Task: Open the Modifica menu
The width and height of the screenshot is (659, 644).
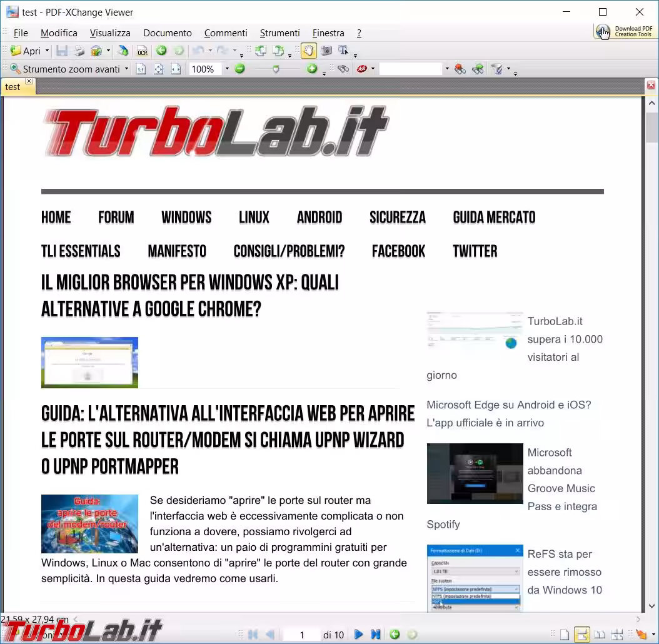Action: 59,33
